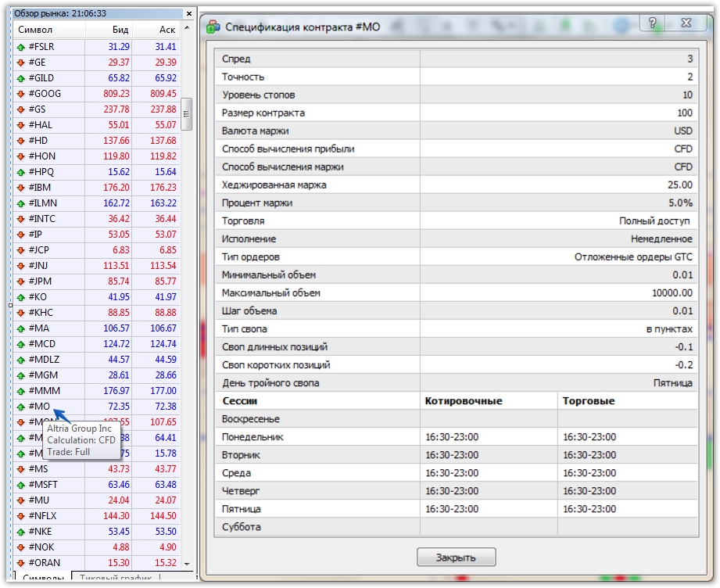Click the green arrow icon beside #MSFT
720x588 pixels.
point(20,485)
